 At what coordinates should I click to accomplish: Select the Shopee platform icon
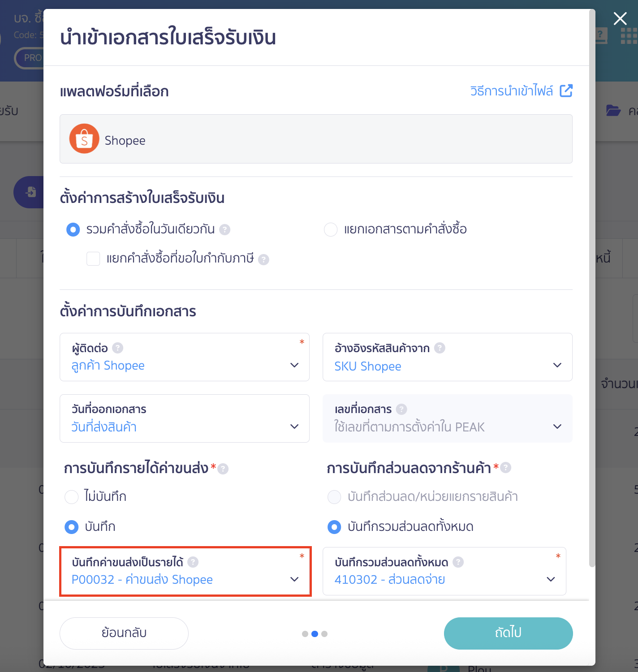[84, 138]
